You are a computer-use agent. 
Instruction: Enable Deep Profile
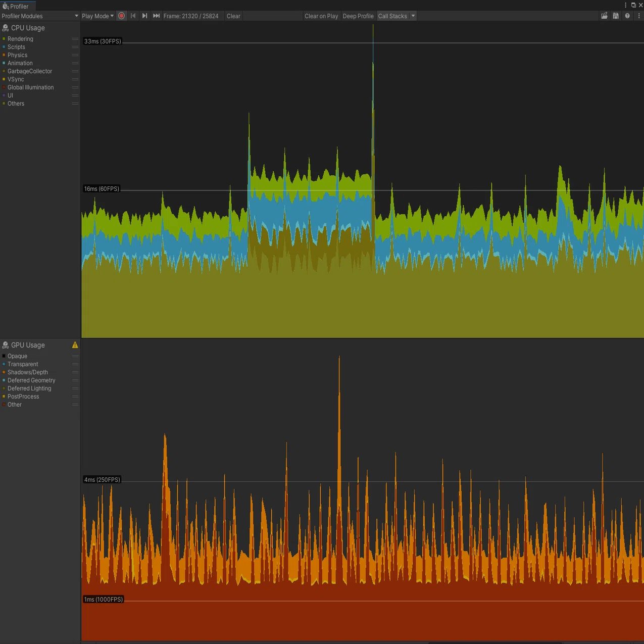[x=358, y=16]
